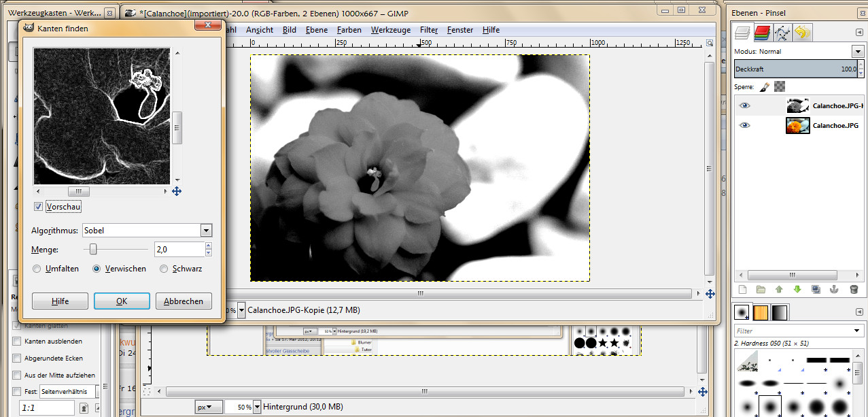Enable the Vorschau preview checkbox
The image size is (868, 417).
click(x=39, y=206)
